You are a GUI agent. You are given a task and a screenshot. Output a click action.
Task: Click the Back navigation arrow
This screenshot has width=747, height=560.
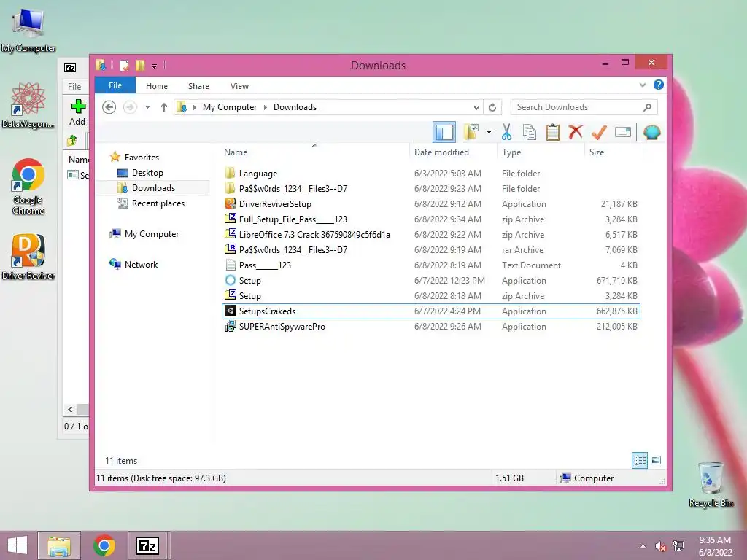click(x=109, y=107)
